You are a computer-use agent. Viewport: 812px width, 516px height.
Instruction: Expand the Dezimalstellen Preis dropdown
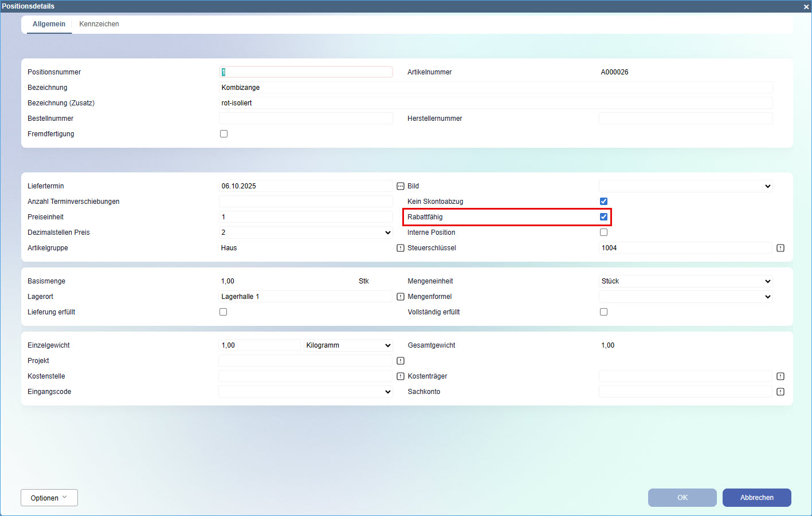[305, 233]
